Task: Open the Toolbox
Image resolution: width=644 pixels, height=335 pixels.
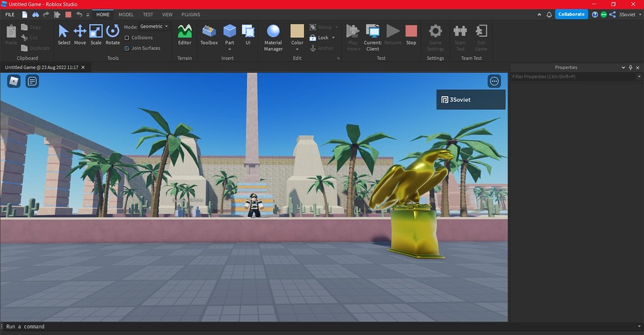Action: 209,35
